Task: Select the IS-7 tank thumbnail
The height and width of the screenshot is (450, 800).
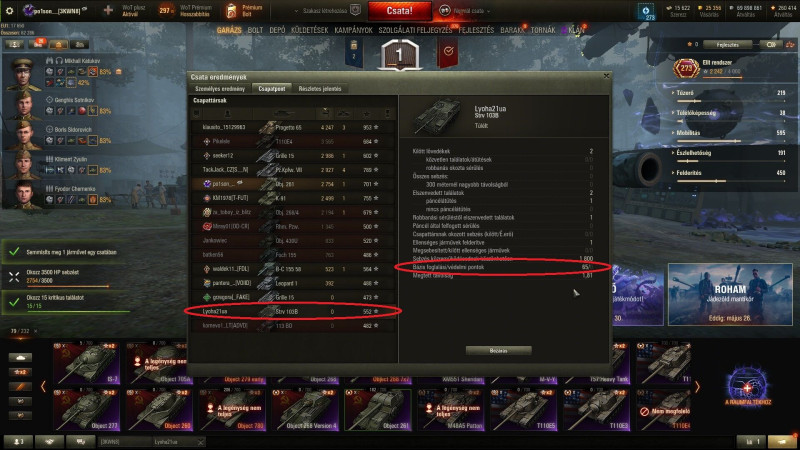Action: pos(87,363)
